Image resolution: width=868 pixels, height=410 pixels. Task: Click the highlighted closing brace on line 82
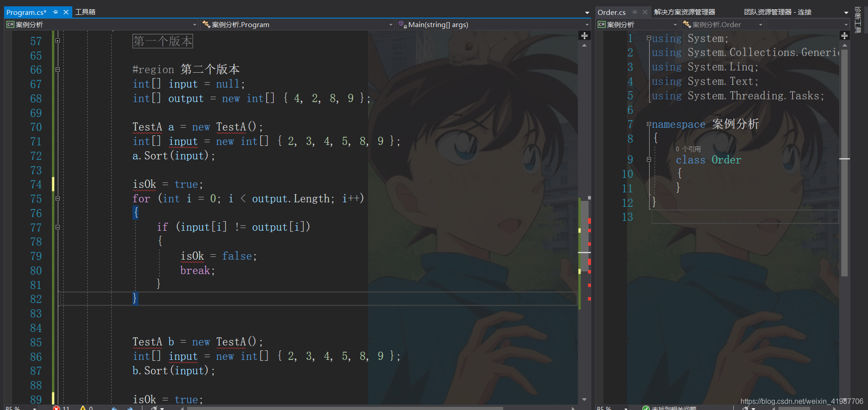(135, 298)
